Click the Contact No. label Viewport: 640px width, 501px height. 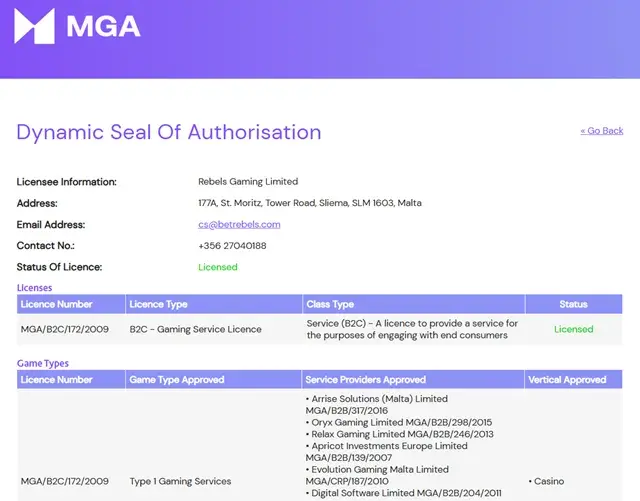pyautogui.click(x=45, y=245)
